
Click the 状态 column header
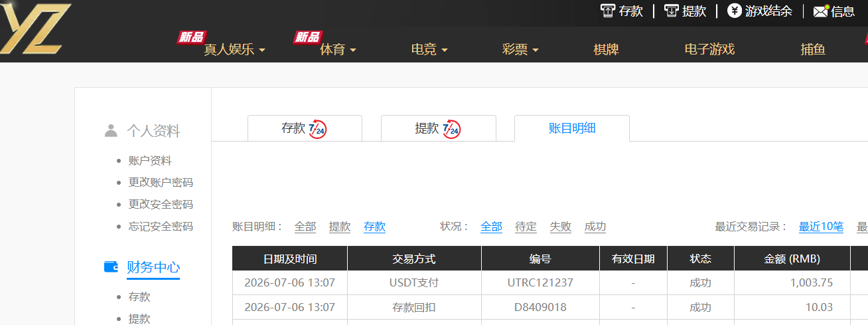coord(700,259)
